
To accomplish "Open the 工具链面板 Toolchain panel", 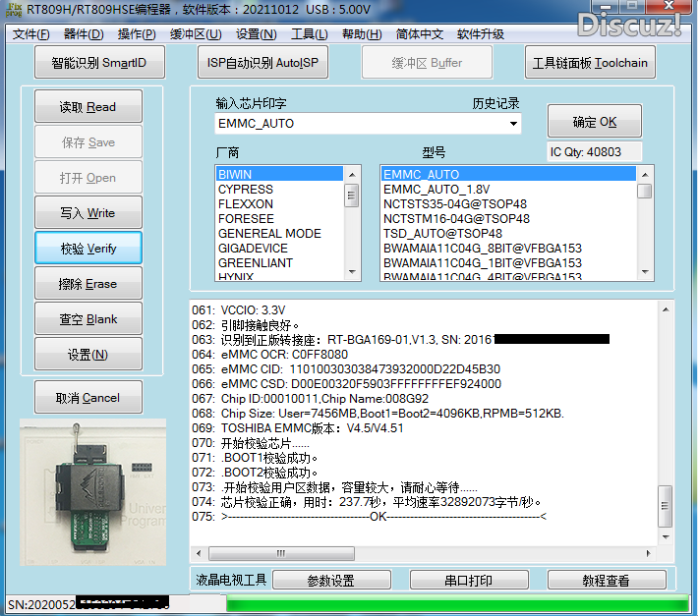I will 590,62.
